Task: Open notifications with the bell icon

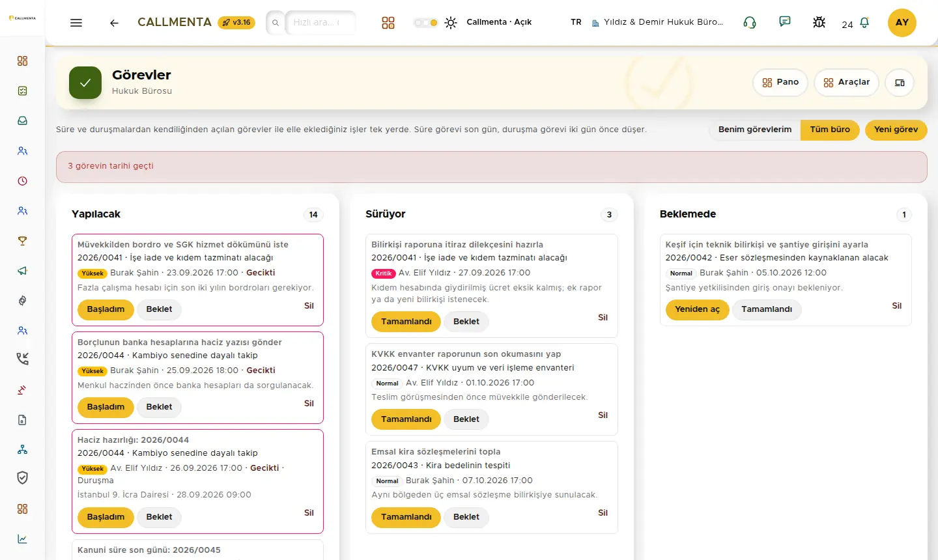Action: tap(864, 23)
